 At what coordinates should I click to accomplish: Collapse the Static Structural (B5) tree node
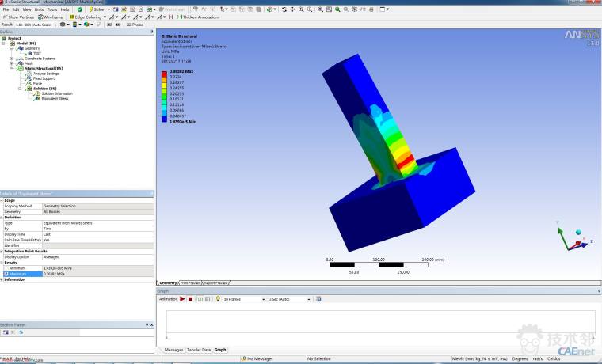[11, 69]
